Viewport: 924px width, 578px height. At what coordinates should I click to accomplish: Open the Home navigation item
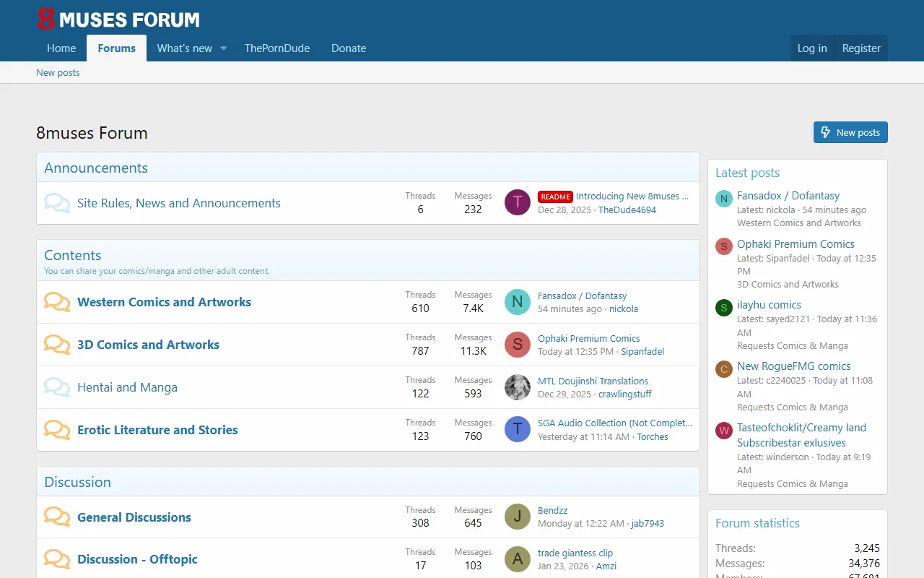61,48
